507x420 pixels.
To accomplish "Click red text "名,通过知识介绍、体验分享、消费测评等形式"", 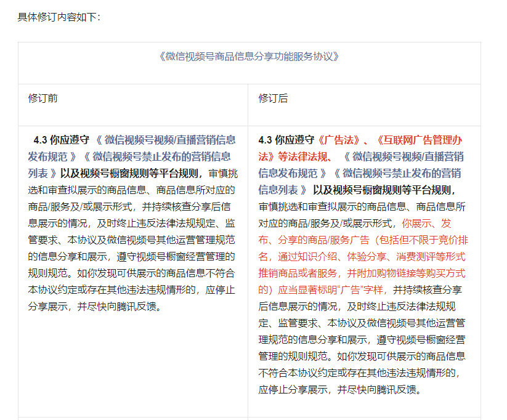I will (362, 257).
